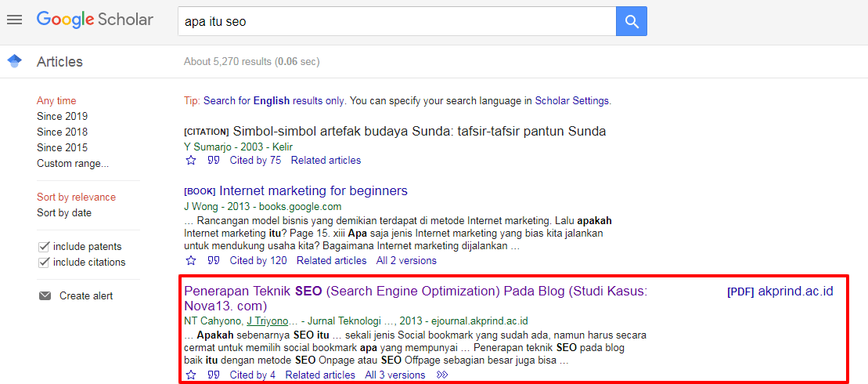868x384 pixels.
Task: Click the search query input field
Action: tap(396, 21)
